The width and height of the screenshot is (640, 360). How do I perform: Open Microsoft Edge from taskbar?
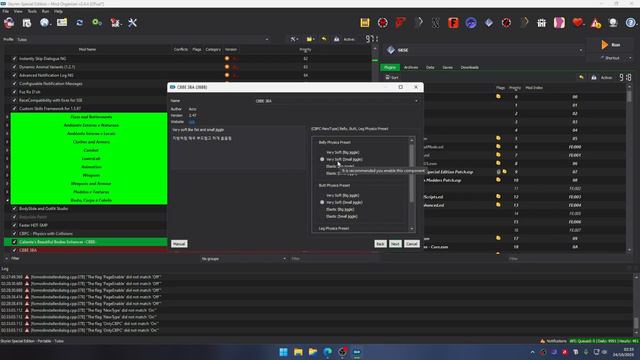pos(328,352)
